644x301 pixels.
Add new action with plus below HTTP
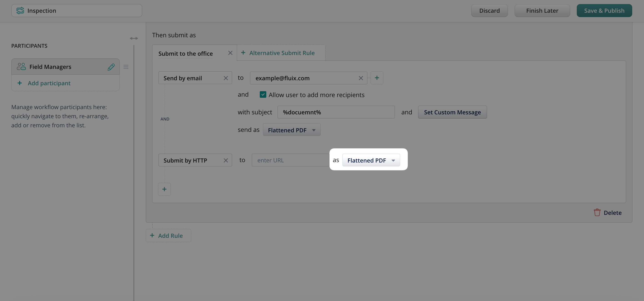[164, 189]
